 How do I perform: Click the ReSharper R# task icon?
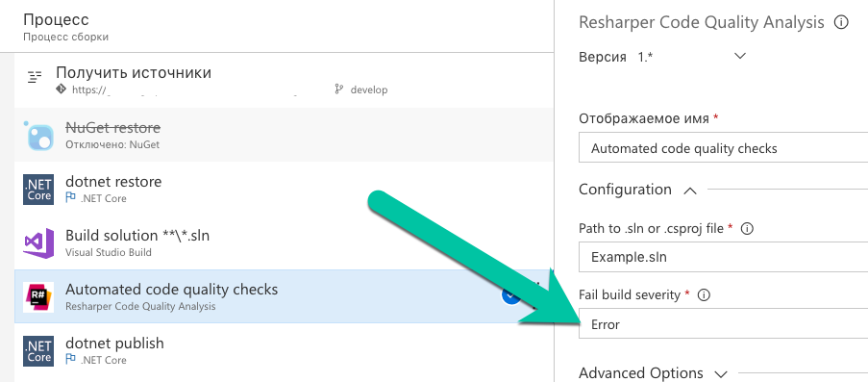[38, 296]
